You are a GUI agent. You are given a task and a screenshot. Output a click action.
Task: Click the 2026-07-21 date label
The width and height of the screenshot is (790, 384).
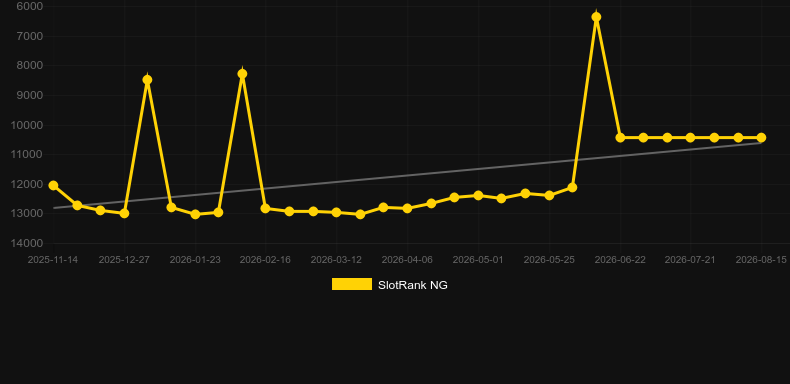click(x=690, y=260)
